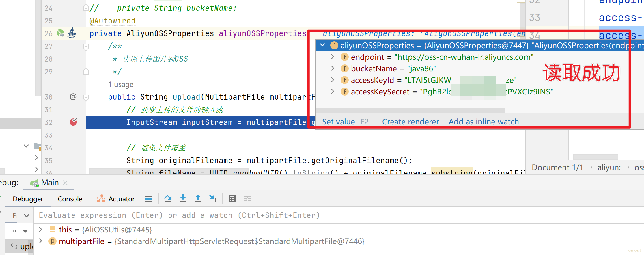644x255 pixels.
Task: Click the code editor's horizontal scrollbar
Action: point(169,172)
